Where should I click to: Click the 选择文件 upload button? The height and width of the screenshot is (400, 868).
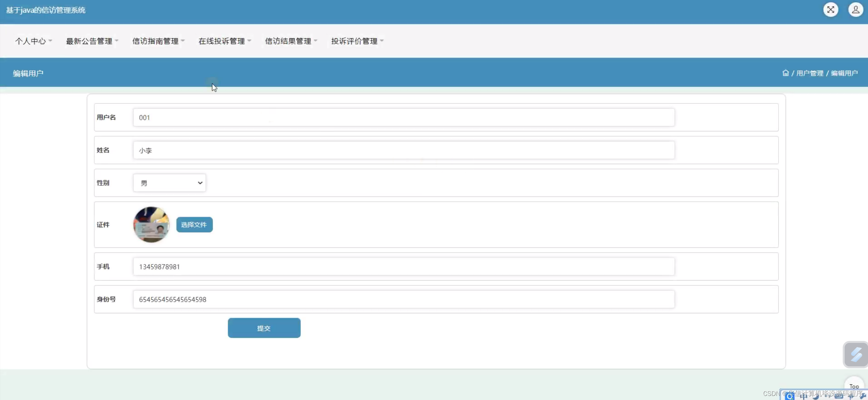tap(194, 225)
